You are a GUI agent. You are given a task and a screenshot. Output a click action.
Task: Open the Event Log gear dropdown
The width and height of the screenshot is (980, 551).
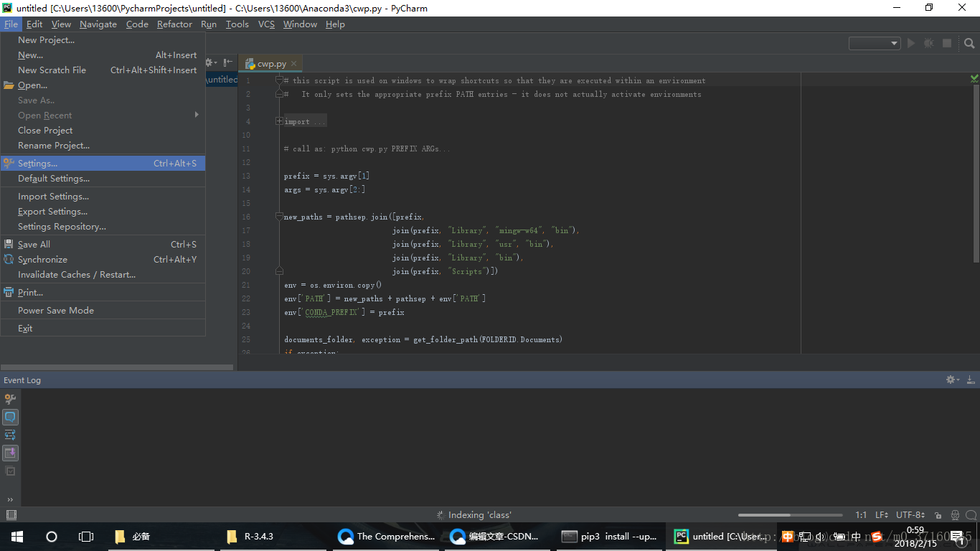tap(952, 380)
